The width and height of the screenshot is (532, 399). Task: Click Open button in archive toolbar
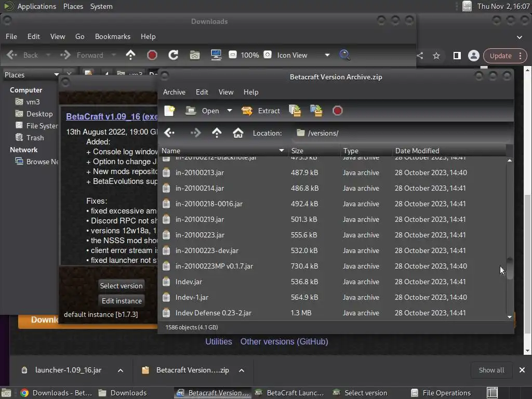(x=203, y=111)
